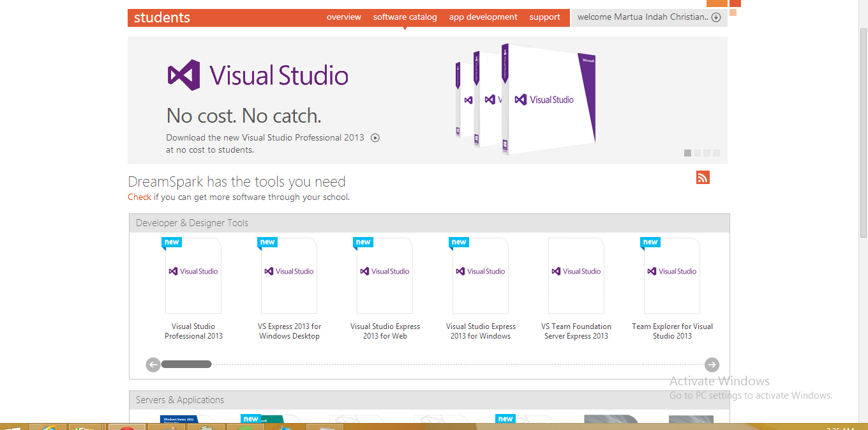Go to previous items with left carousel arrow
The height and width of the screenshot is (430, 868).
(153, 365)
